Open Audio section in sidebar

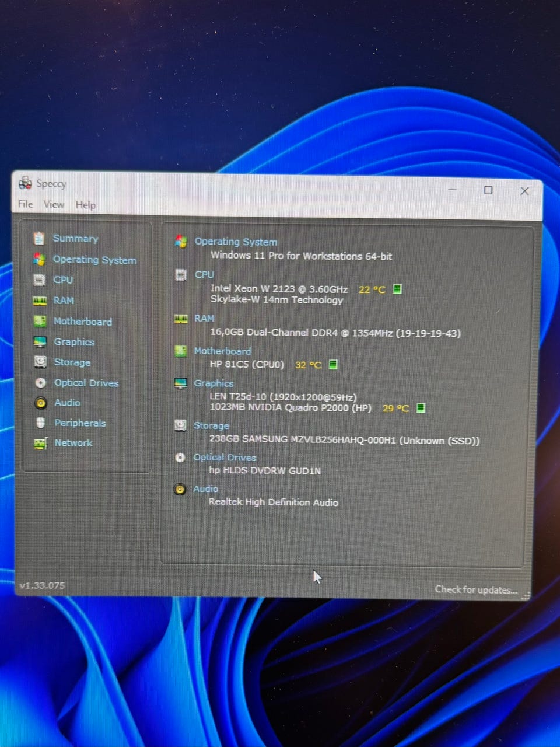pyautogui.click(x=67, y=403)
